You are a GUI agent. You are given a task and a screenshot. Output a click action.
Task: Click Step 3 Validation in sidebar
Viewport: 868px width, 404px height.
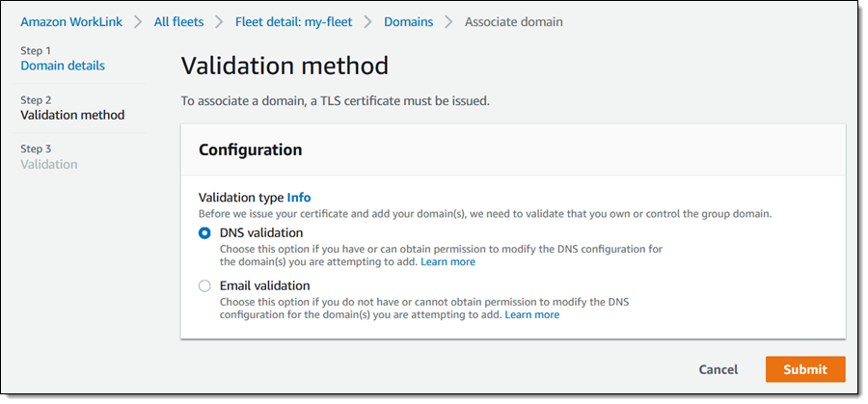click(49, 164)
